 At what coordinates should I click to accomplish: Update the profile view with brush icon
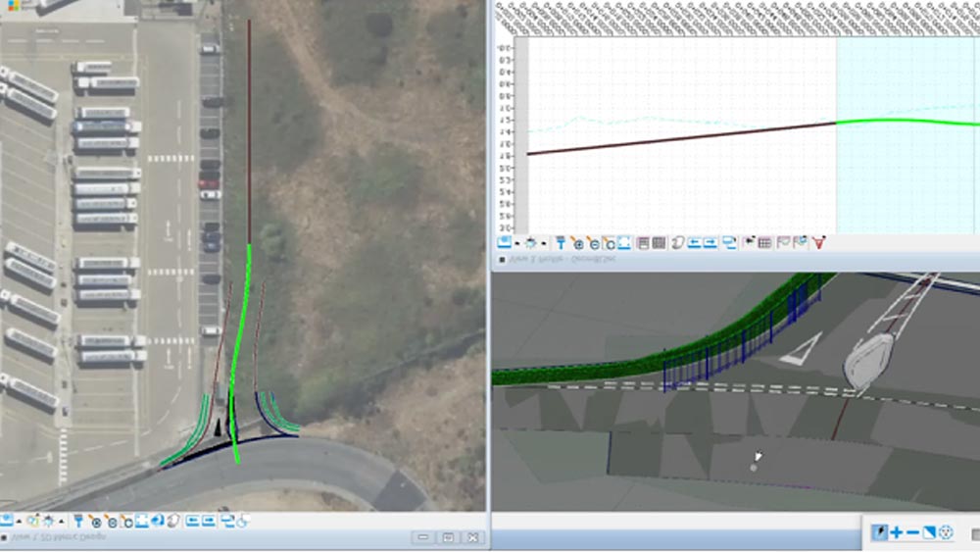pos(561,243)
